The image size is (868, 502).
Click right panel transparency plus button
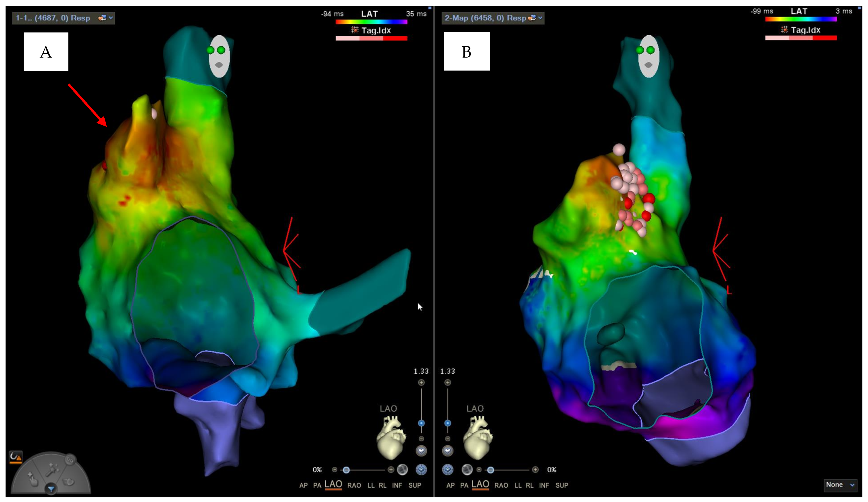coord(535,469)
